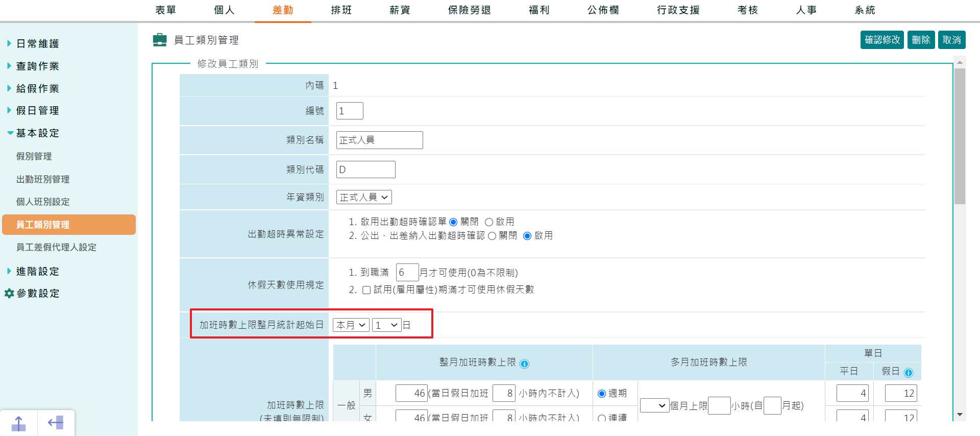This screenshot has width=980, height=436.
Task: Open 個人班別設定 in the sidebar
Action: point(43,202)
